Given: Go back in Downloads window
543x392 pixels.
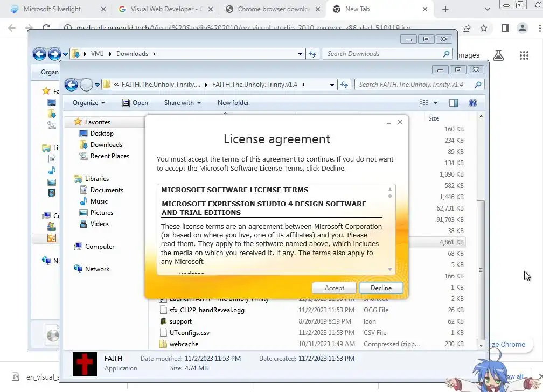Looking at the screenshot, I should [x=39, y=54].
